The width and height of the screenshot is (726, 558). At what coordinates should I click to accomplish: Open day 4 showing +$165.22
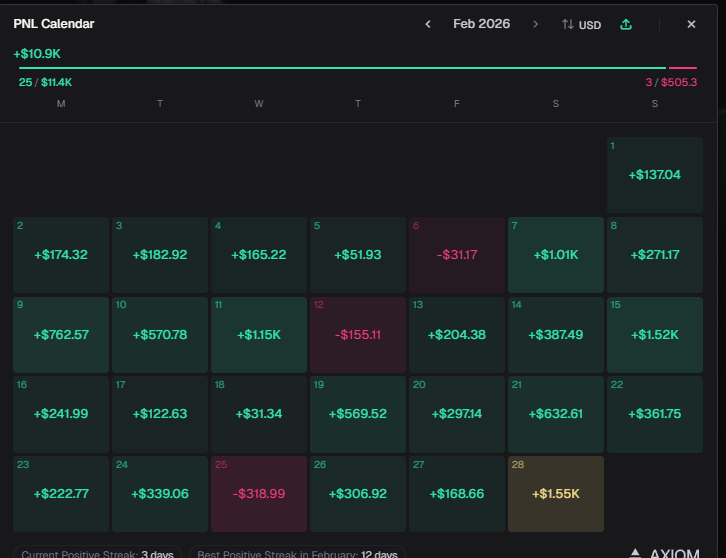point(259,255)
